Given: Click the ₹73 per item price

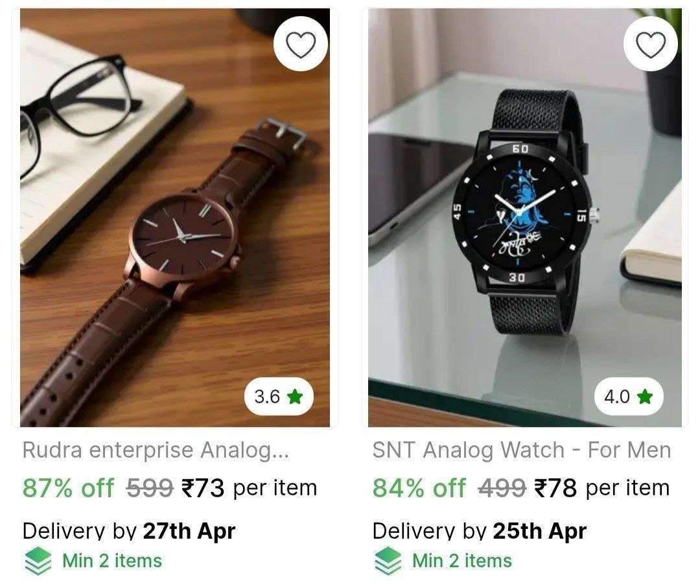Looking at the screenshot, I should (x=249, y=488).
